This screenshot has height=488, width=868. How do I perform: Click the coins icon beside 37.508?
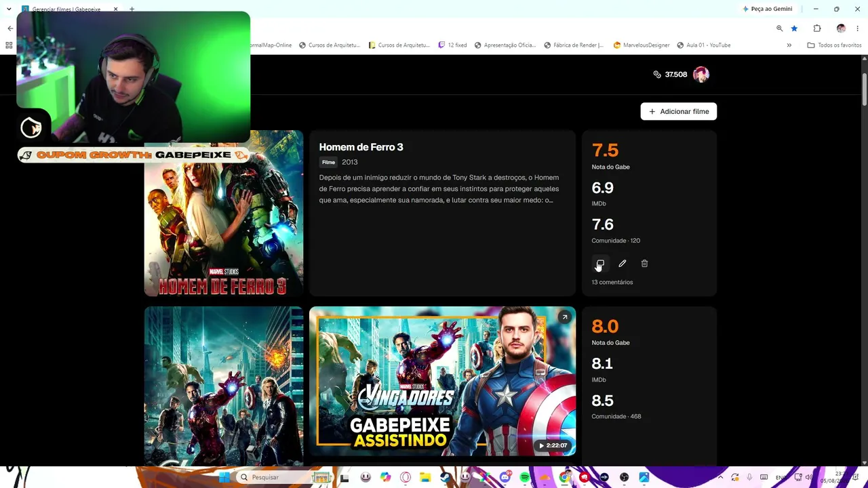click(x=657, y=75)
